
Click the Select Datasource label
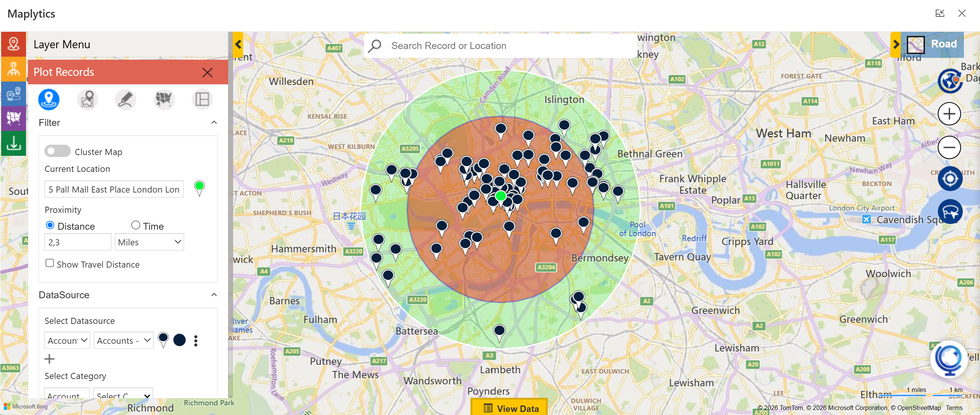(x=80, y=321)
